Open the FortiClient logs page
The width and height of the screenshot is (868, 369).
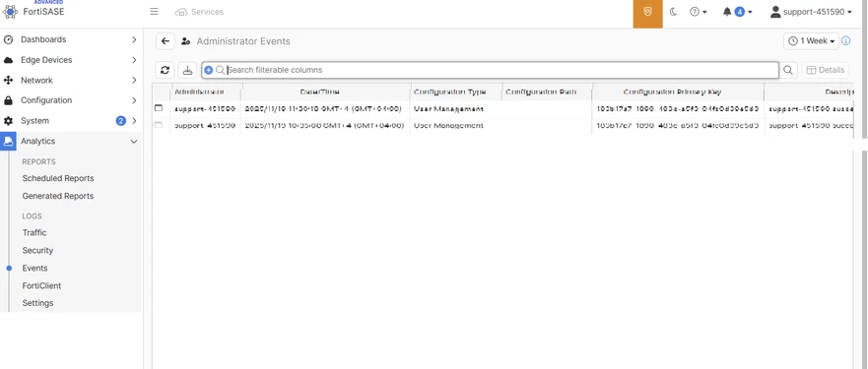(41, 286)
